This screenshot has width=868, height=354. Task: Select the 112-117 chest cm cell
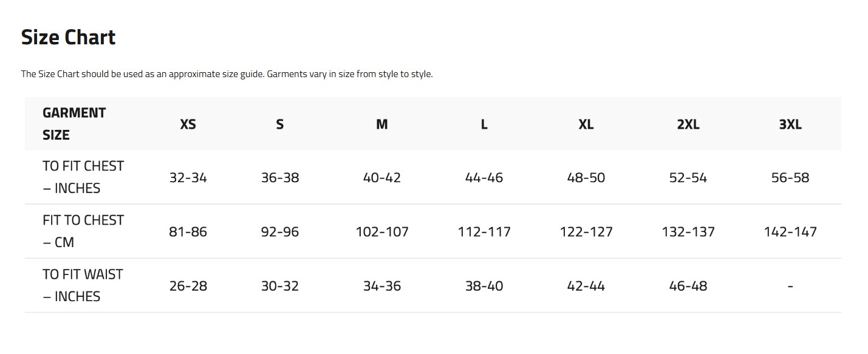coord(484,232)
